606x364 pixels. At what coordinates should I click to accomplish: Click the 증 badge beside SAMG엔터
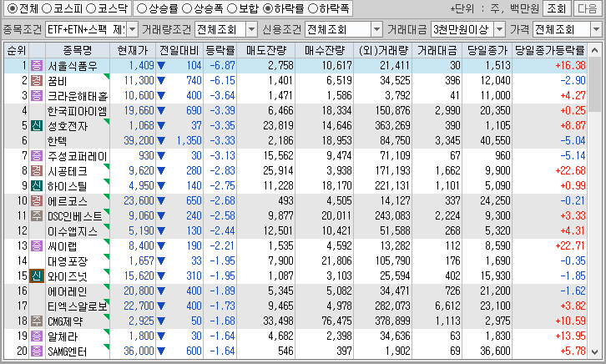click(37, 351)
